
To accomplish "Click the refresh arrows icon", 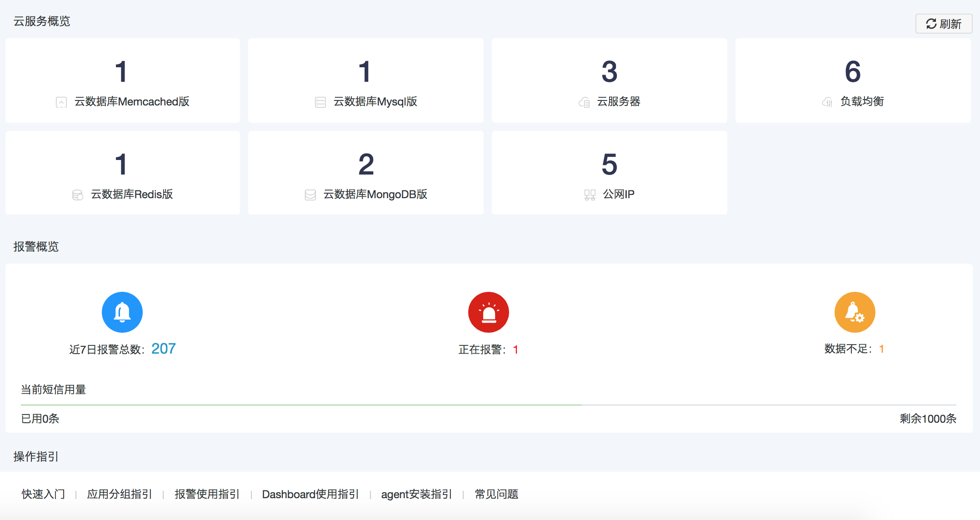I will click(x=931, y=24).
